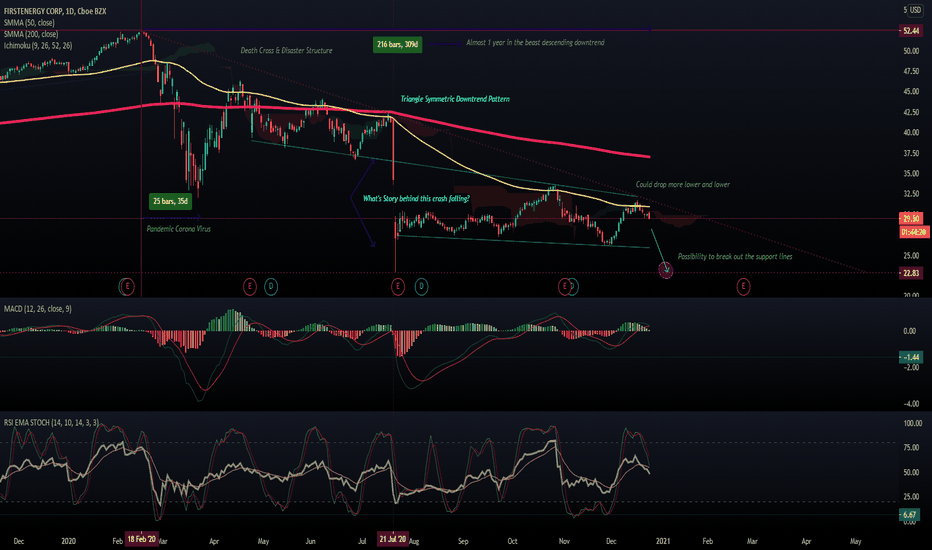Image resolution: width=932 pixels, height=550 pixels.
Task: Click the 25 bars, 35d measurement label
Action: click(170, 201)
